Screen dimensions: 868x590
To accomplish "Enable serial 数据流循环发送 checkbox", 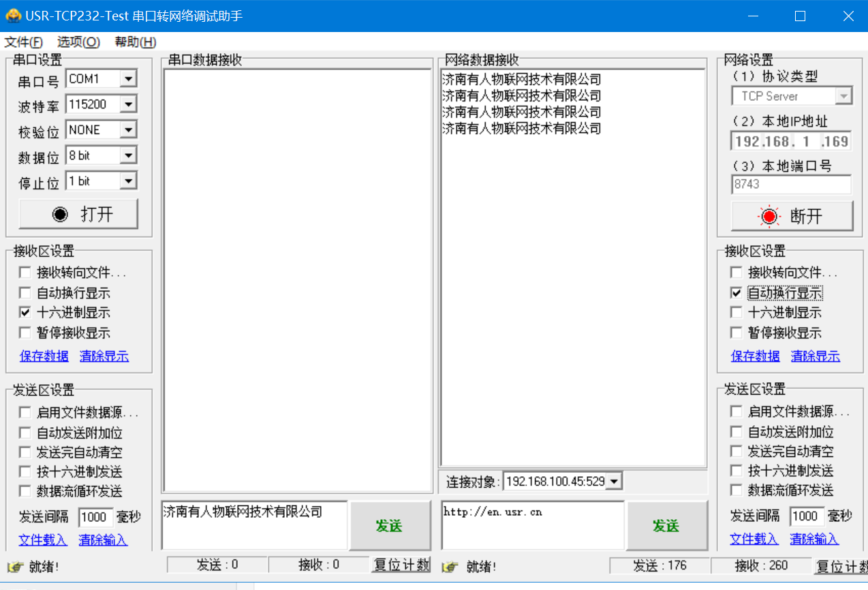I will 25,491.
